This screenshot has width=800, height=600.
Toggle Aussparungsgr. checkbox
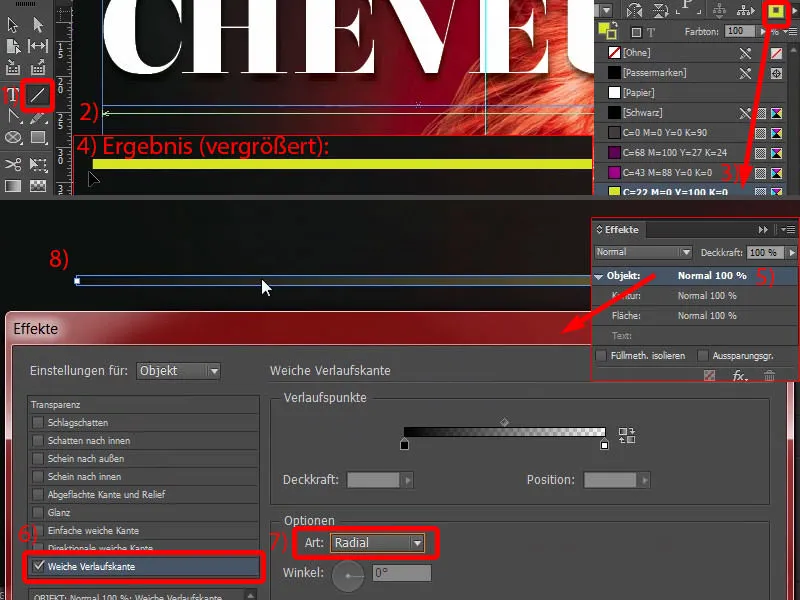703,356
